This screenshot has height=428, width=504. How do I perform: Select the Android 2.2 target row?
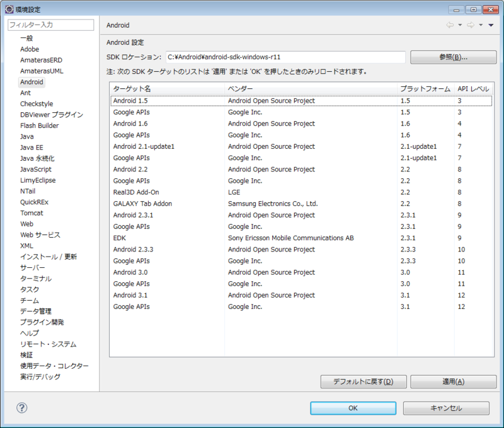click(301, 170)
